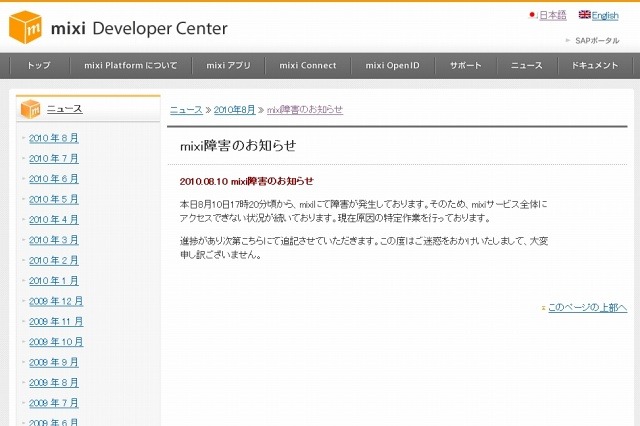Screen dimensions: 640x426
Task: Open the ドキュメント menu item
Action: pyautogui.click(x=595, y=65)
